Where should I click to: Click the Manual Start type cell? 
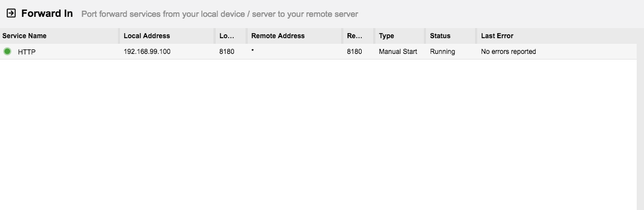[x=398, y=52]
